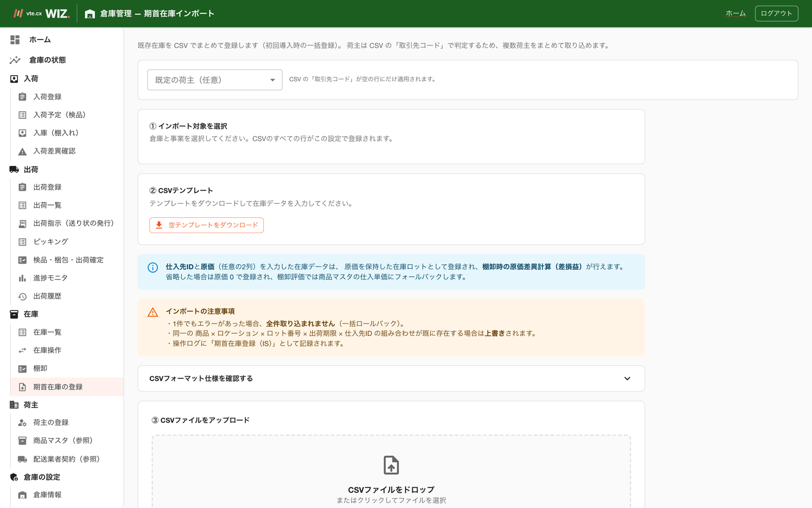Click the 出荷一覧 list icon
The height and width of the screenshot is (508, 812).
point(23,205)
